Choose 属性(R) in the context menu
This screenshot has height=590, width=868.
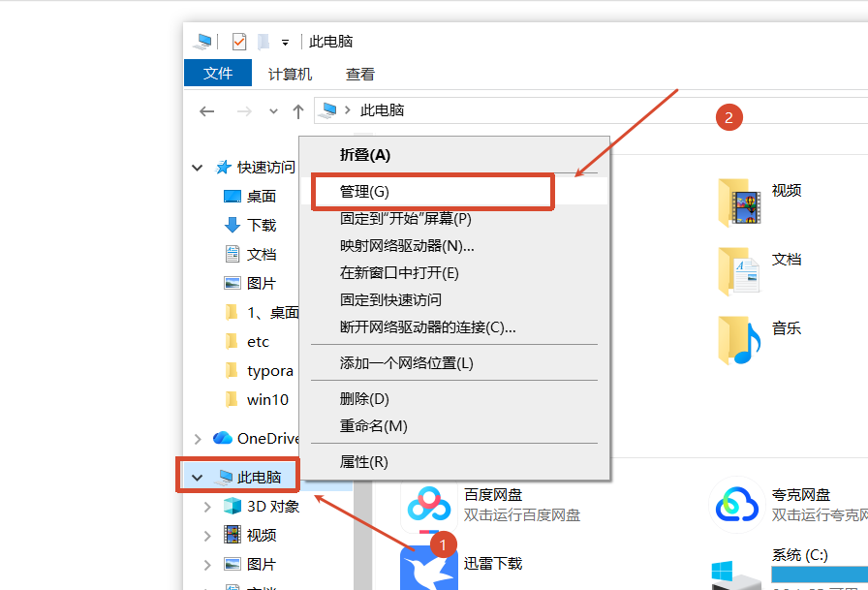454,461
